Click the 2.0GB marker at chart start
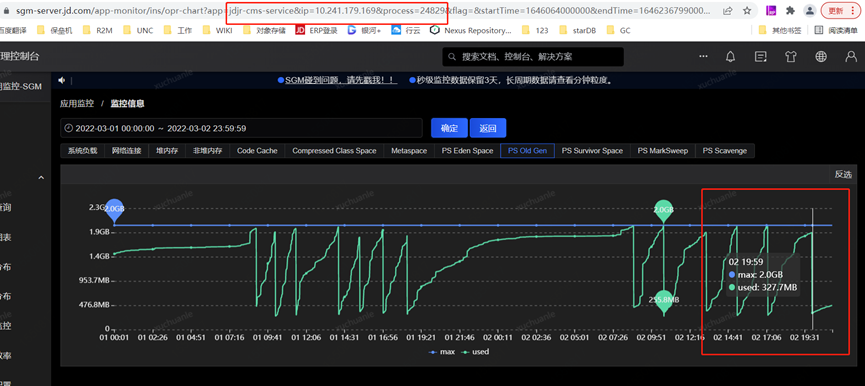Image resolution: width=865 pixels, height=386 pixels. [114, 211]
